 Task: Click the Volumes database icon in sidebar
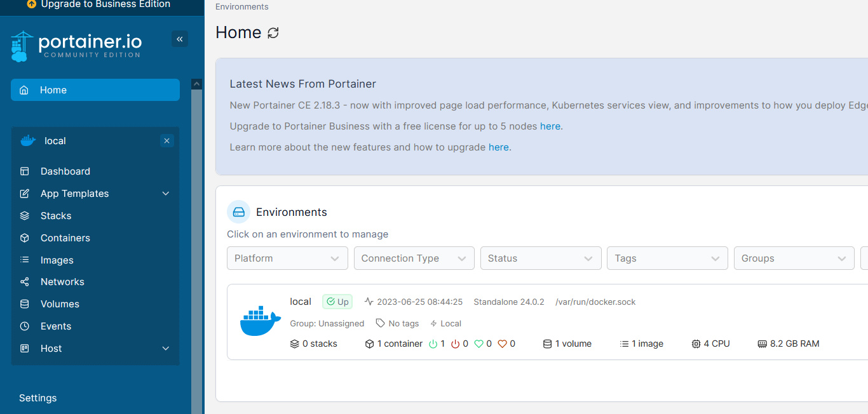point(25,304)
